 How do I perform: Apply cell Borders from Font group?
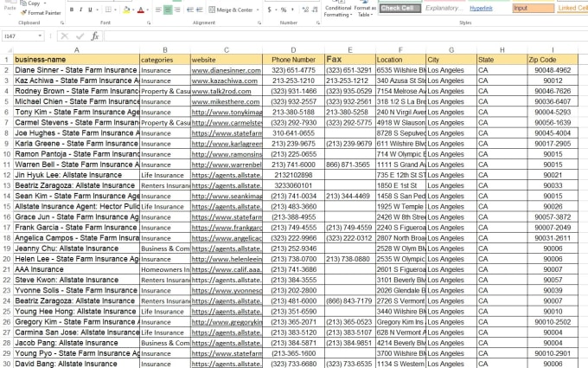tap(108, 10)
